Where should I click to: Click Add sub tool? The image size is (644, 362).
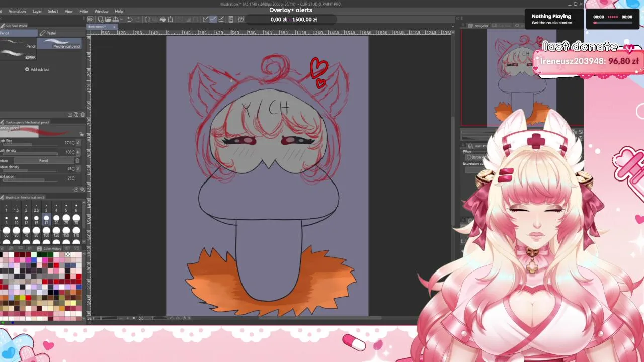pos(37,69)
